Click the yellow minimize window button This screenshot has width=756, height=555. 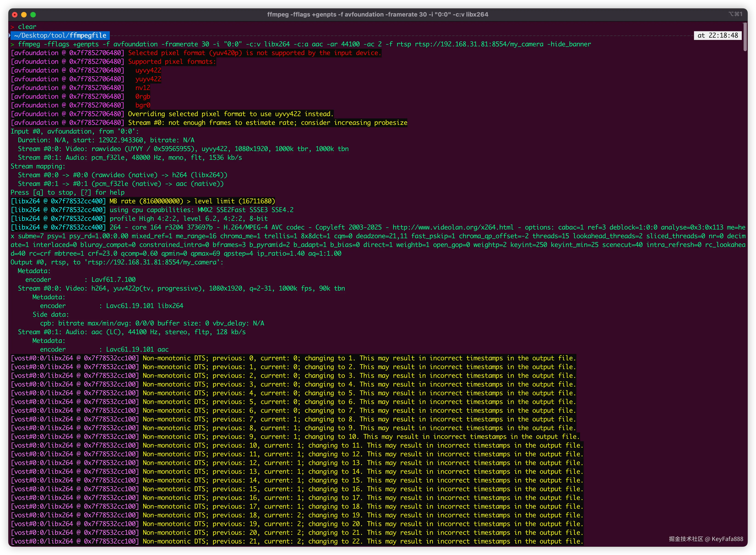pos(24,14)
